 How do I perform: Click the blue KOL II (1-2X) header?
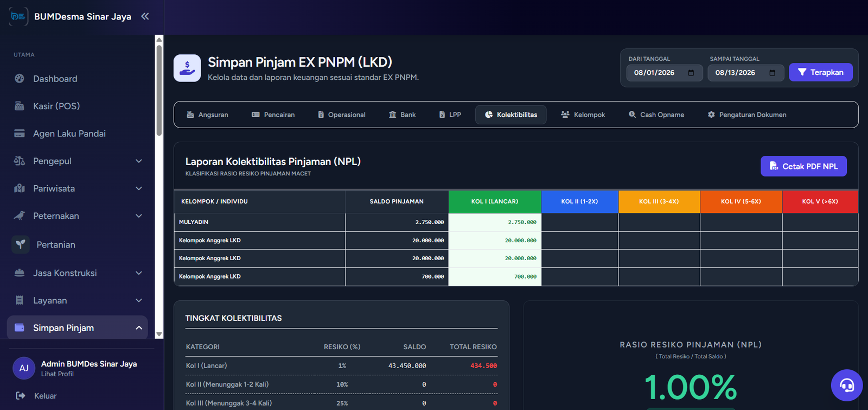pyautogui.click(x=580, y=201)
